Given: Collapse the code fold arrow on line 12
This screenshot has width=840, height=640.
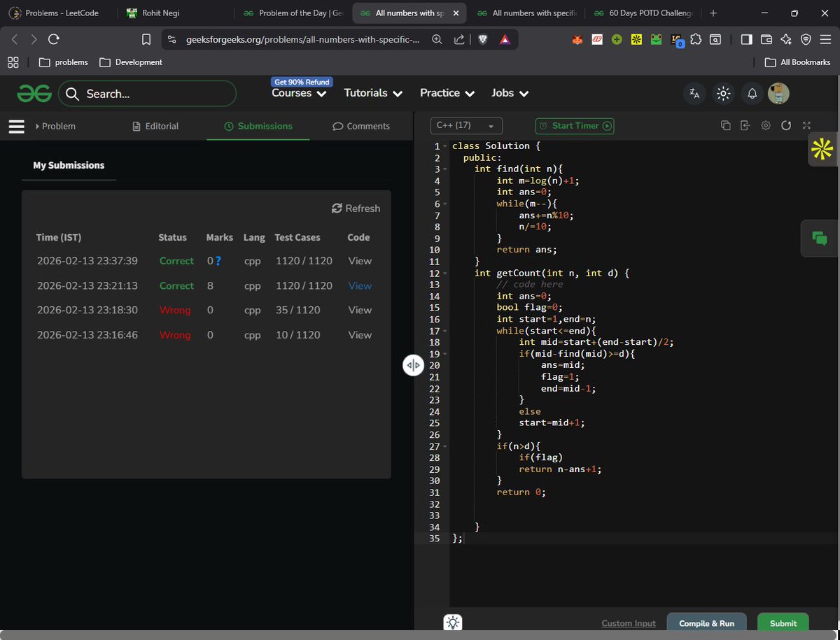Looking at the screenshot, I should pyautogui.click(x=444, y=273).
